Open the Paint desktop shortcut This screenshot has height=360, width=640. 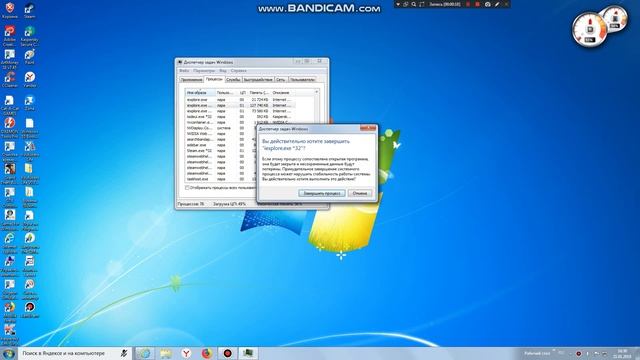29,57
